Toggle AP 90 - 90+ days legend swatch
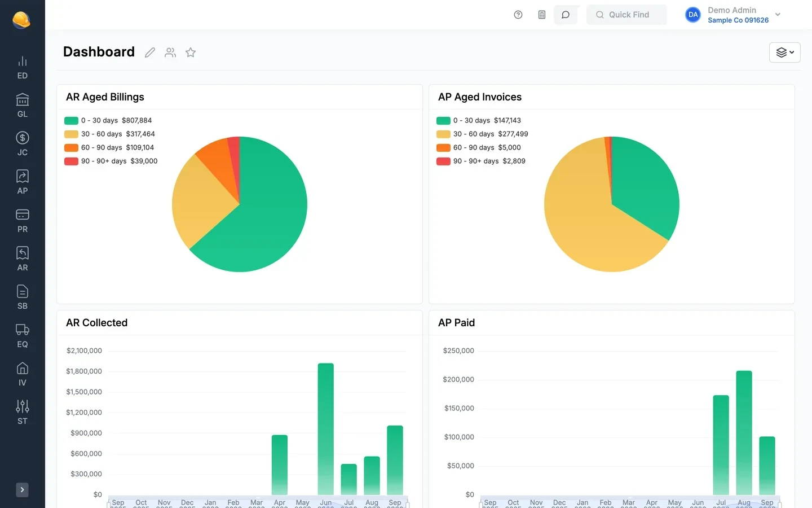 coord(443,161)
